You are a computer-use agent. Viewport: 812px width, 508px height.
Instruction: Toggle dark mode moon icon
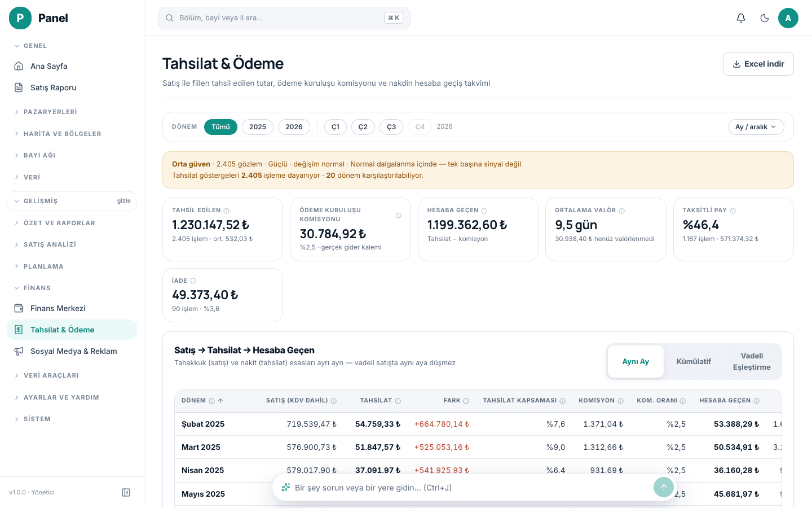pos(765,18)
